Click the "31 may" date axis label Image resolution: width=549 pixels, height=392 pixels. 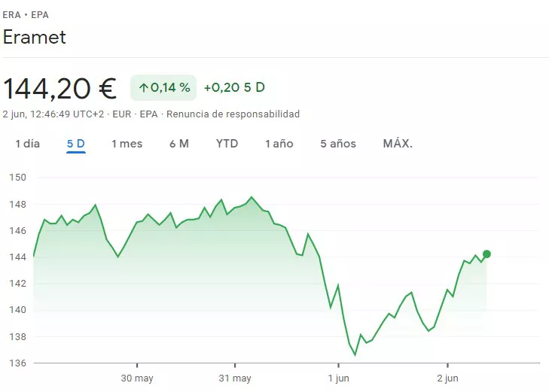[235, 378]
